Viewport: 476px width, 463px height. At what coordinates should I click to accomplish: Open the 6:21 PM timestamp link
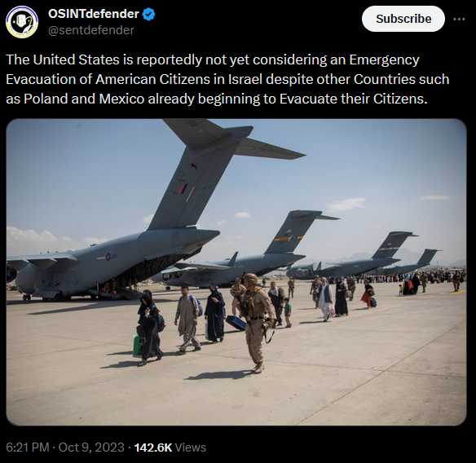tap(28, 448)
